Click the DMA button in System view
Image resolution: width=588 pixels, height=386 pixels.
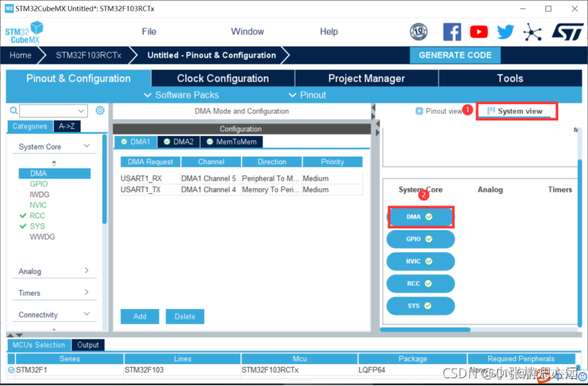coord(420,217)
